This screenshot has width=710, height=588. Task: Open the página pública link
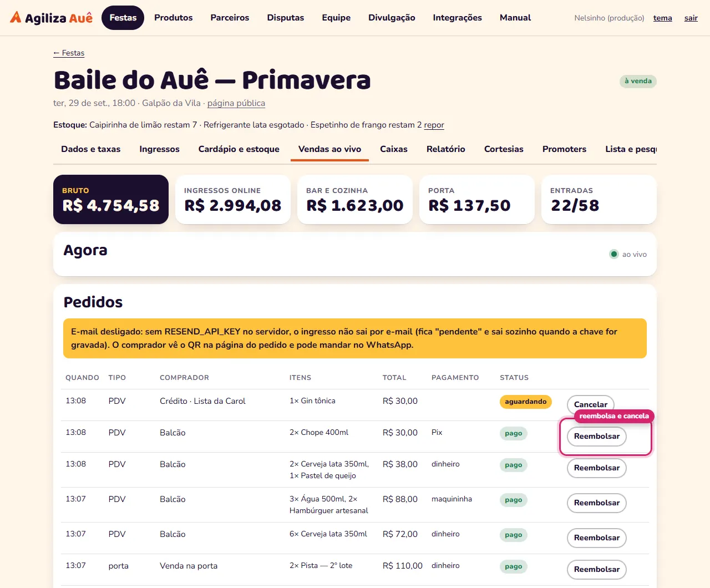pos(236,103)
